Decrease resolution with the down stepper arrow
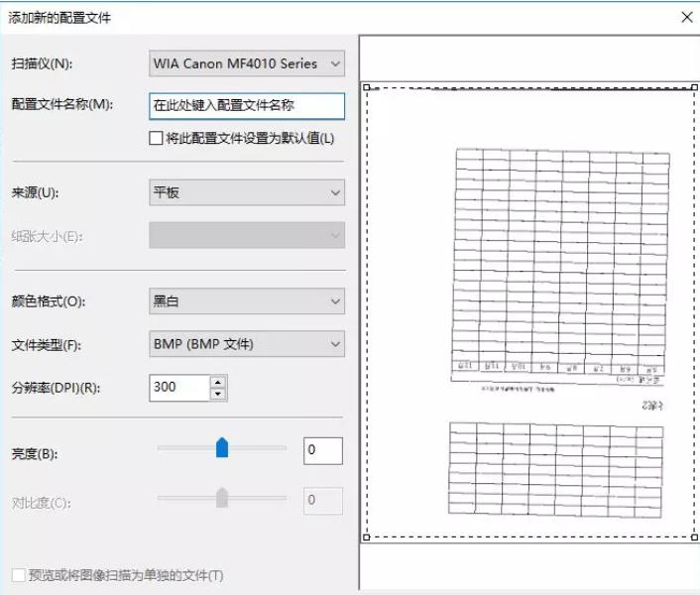The height and width of the screenshot is (595, 700). coord(218,394)
